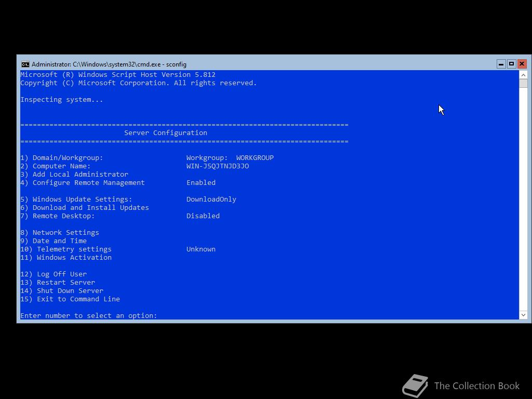Click '3) Add Local Administrator' line
This screenshot has width=532, height=399.
point(74,175)
